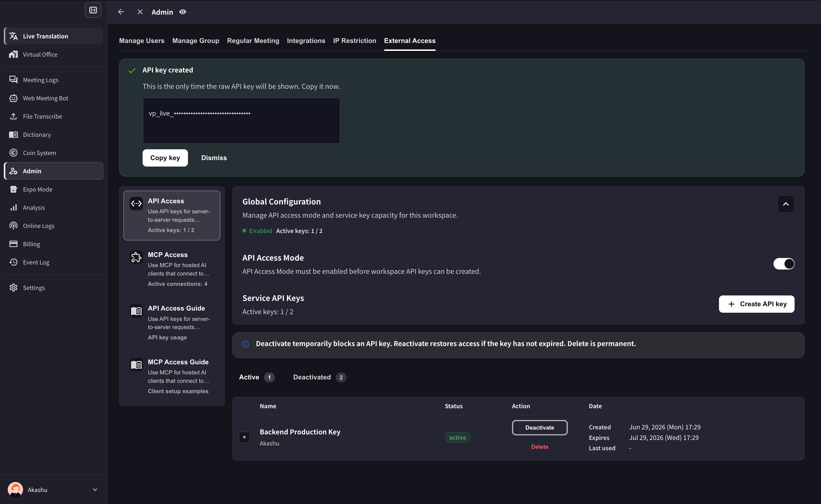Open the API Access Guide card

click(172, 323)
